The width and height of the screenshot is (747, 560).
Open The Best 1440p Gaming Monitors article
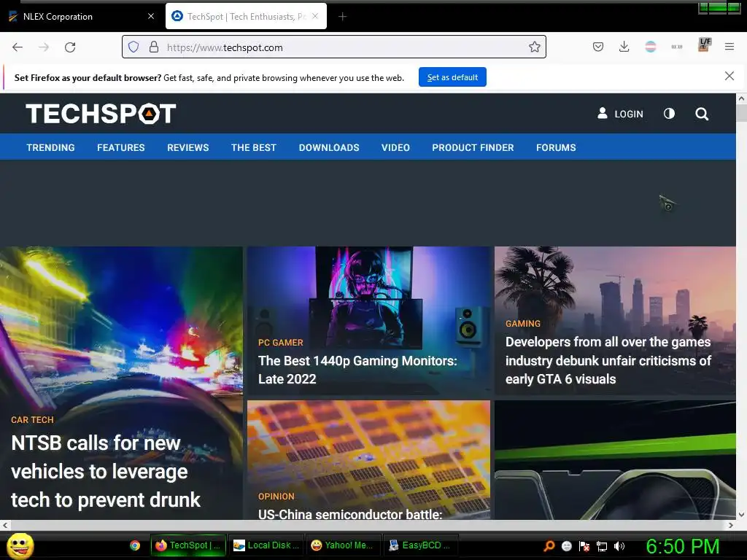(357, 370)
